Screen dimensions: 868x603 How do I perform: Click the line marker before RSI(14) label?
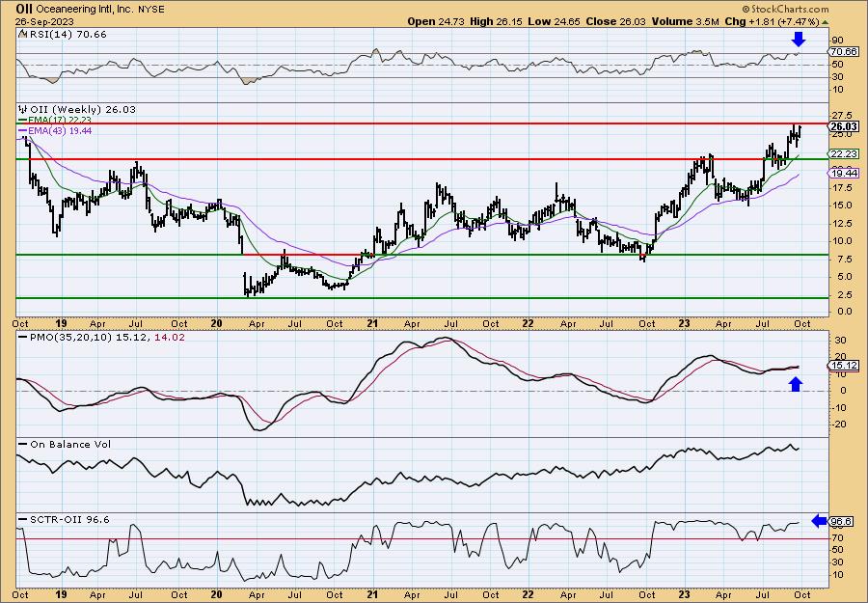[x=22, y=35]
